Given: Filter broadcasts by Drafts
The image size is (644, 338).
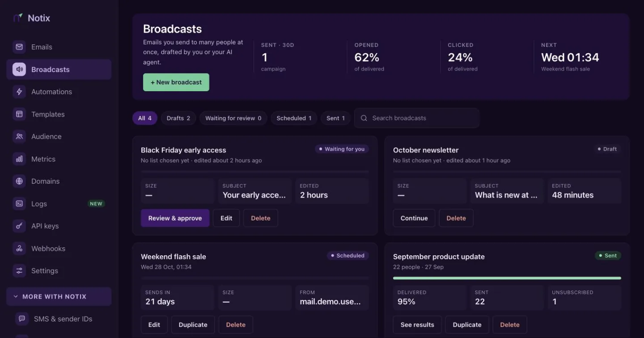Looking at the screenshot, I should pos(178,118).
